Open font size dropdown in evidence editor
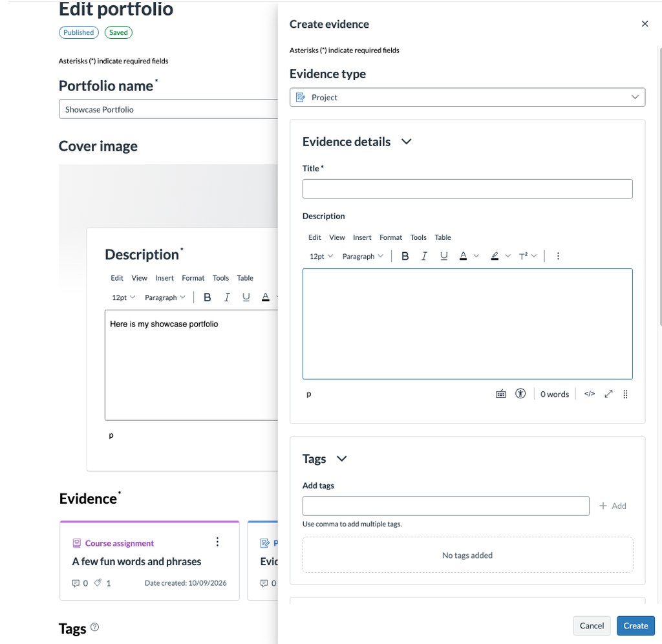This screenshot has width=662, height=644. 321,256
